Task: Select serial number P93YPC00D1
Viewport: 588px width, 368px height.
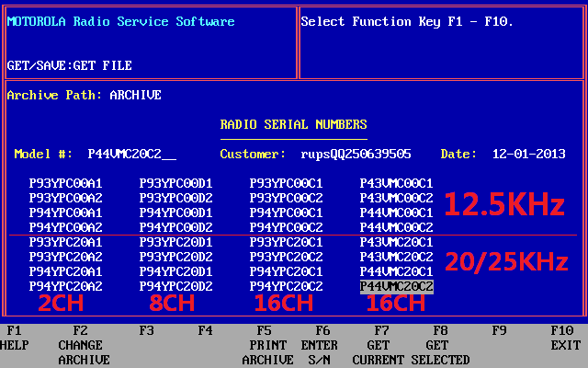Action: point(175,183)
